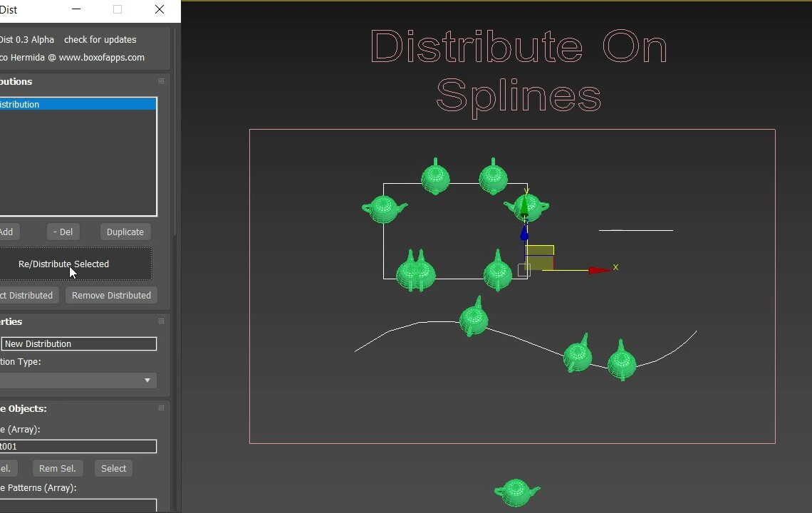The image size is (812, 513).
Task: Click the Distributions rollout grip icon
Action: click(x=161, y=81)
